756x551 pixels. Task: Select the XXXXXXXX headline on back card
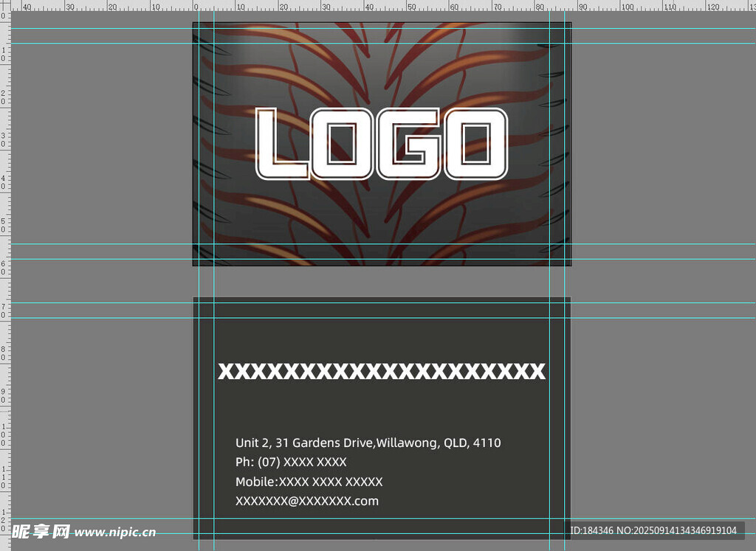(x=382, y=371)
